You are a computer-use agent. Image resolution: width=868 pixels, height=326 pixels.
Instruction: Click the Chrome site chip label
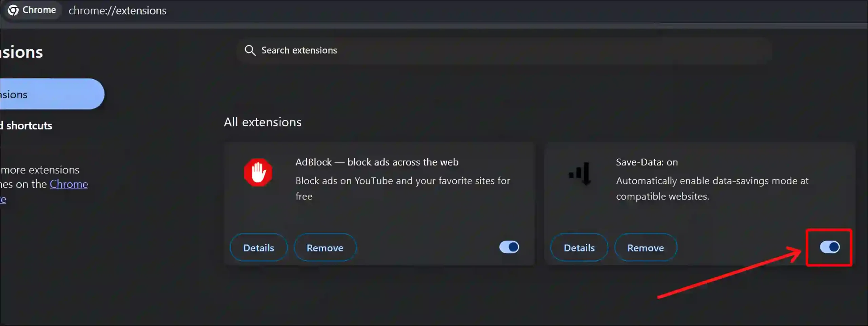(x=39, y=10)
